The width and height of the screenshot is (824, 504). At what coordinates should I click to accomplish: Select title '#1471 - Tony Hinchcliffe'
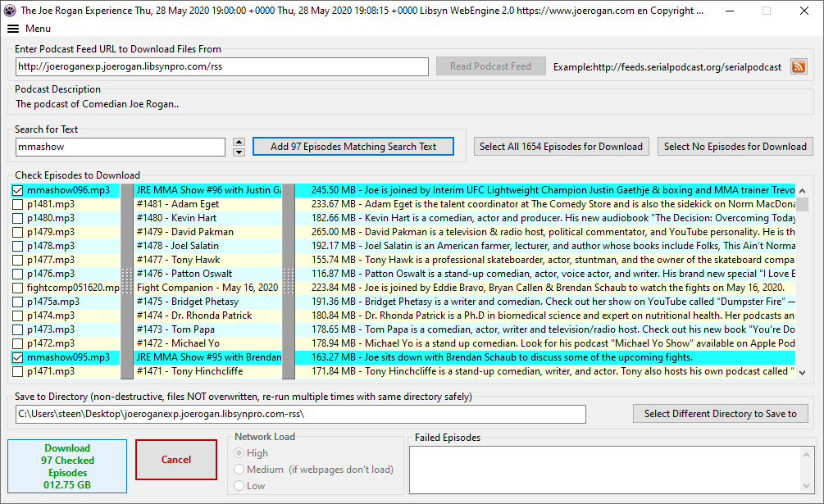pyautogui.click(x=189, y=371)
